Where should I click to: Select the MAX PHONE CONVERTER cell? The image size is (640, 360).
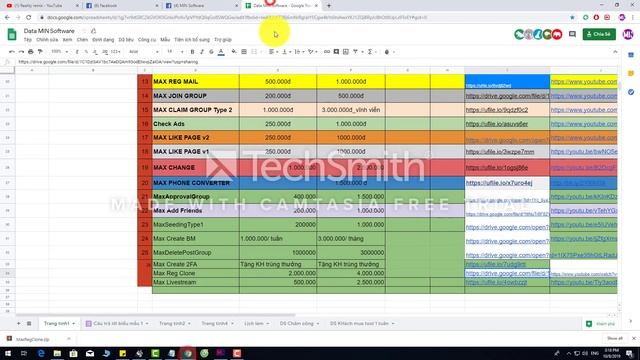pyautogui.click(x=196, y=183)
